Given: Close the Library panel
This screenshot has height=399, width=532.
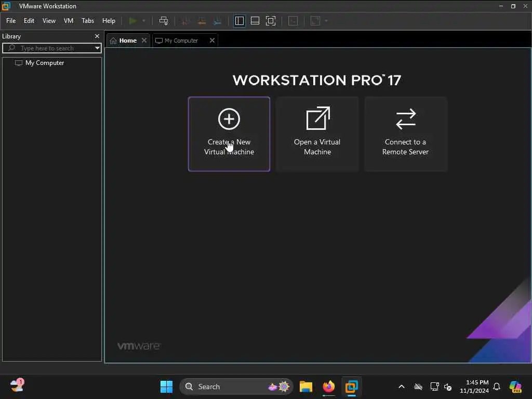Looking at the screenshot, I should pos(97,36).
